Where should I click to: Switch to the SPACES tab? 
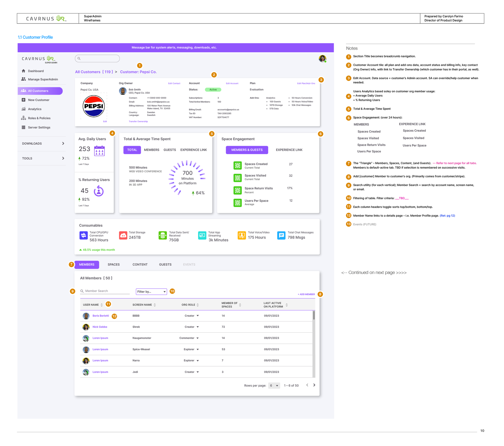pos(113,264)
